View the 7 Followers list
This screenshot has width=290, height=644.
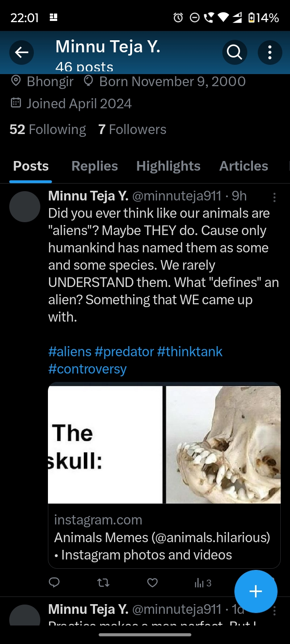[x=132, y=130]
